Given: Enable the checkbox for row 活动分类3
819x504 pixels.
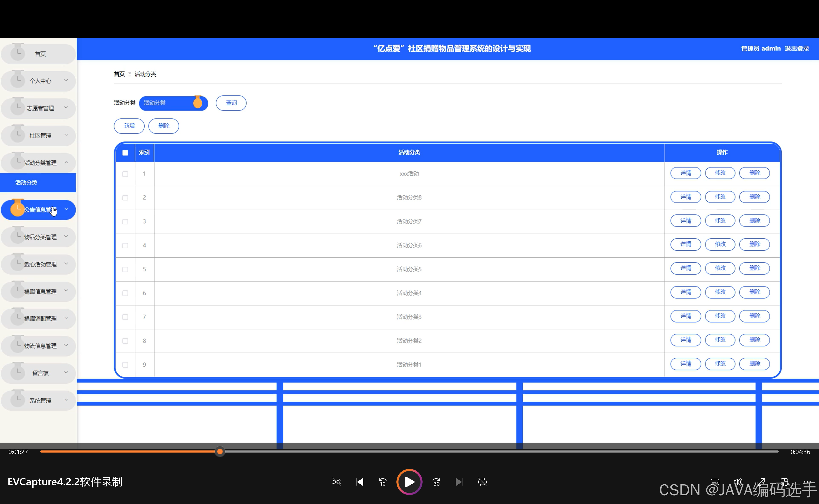Looking at the screenshot, I should [x=125, y=317].
